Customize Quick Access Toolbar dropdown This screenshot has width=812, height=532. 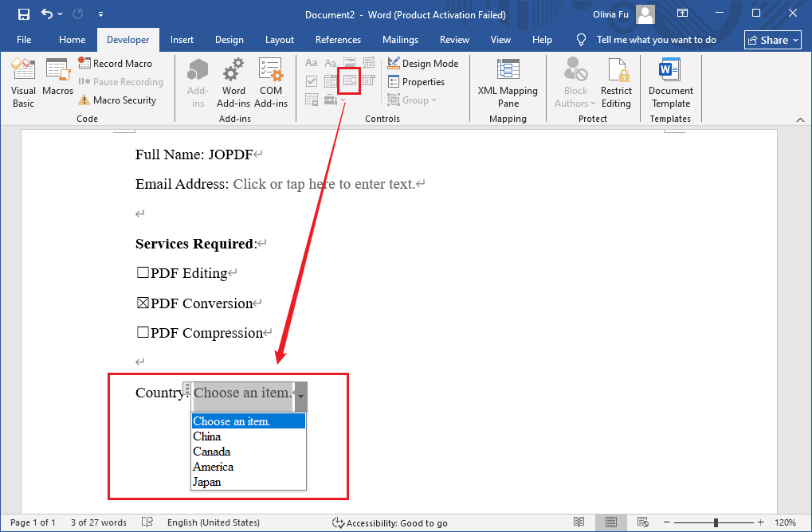click(100, 14)
